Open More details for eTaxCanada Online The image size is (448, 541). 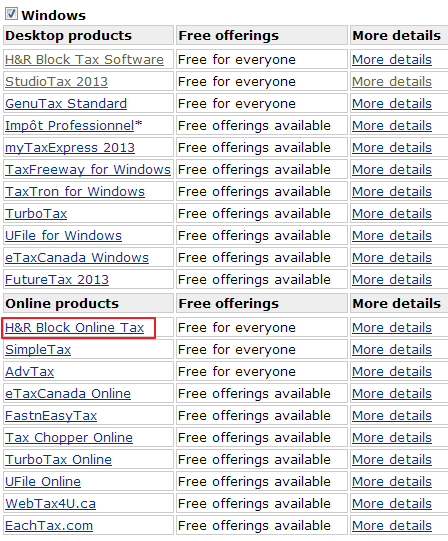[x=392, y=394]
